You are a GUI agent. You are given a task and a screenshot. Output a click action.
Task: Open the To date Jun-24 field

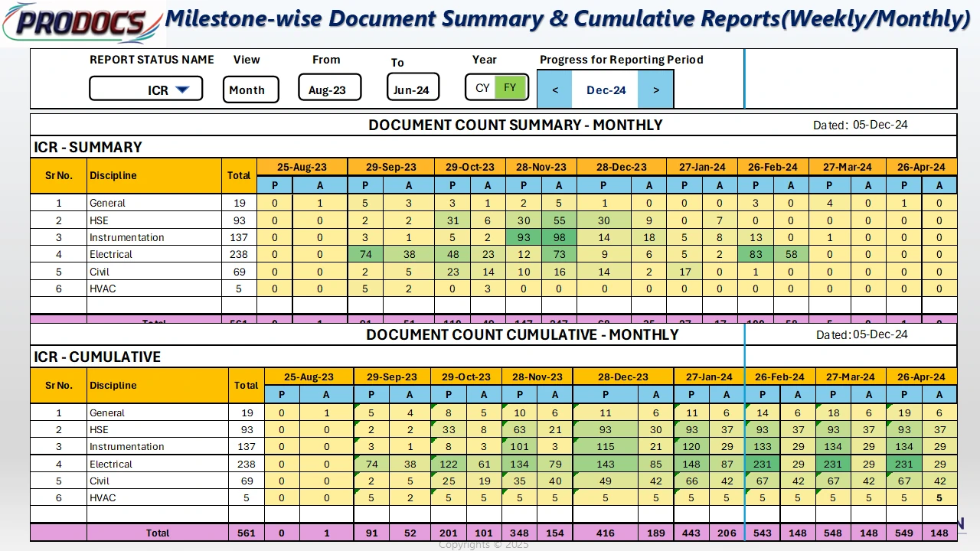tap(412, 90)
